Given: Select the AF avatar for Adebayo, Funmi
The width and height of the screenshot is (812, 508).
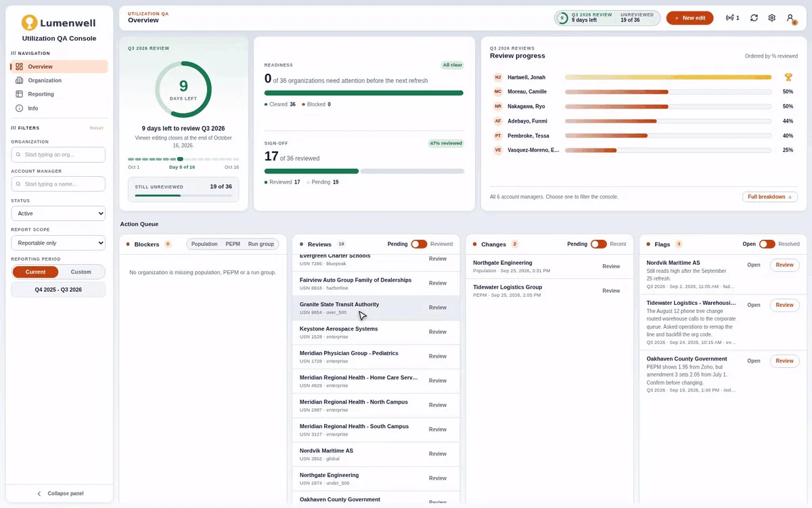Looking at the screenshot, I should [x=498, y=121].
